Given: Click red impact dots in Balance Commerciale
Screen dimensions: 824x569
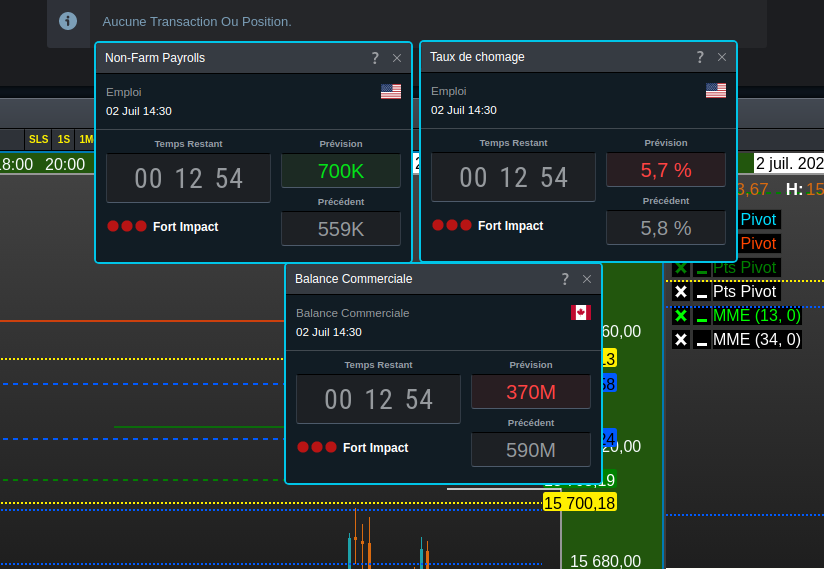Looking at the screenshot, I should (x=316, y=447).
